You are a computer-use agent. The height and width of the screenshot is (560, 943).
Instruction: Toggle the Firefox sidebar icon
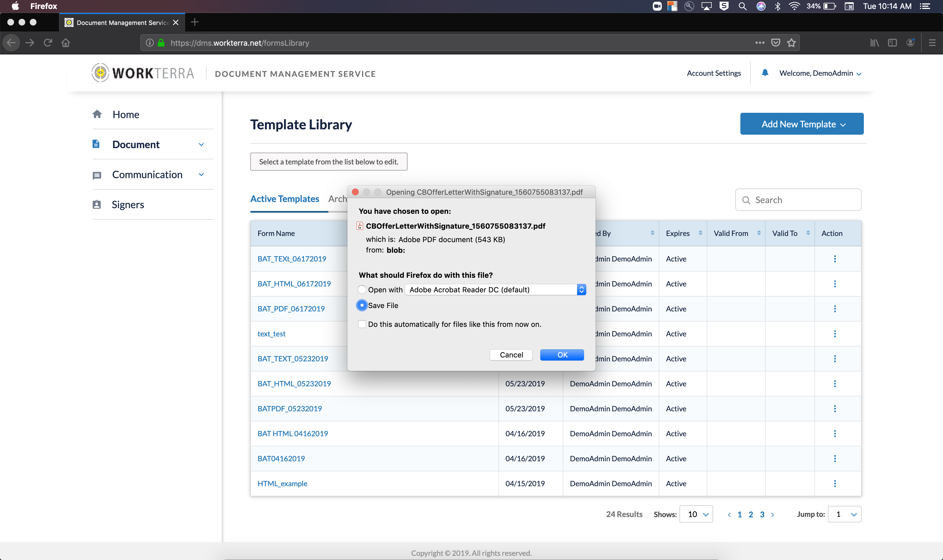[x=892, y=43]
